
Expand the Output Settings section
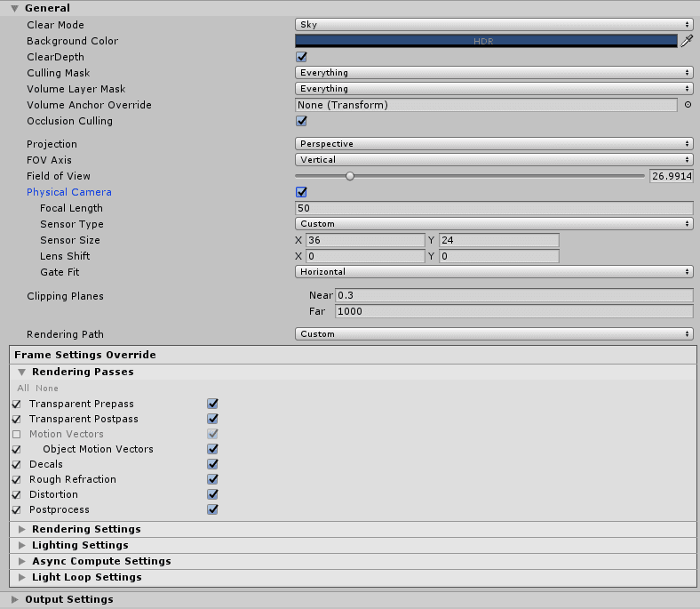point(15,599)
